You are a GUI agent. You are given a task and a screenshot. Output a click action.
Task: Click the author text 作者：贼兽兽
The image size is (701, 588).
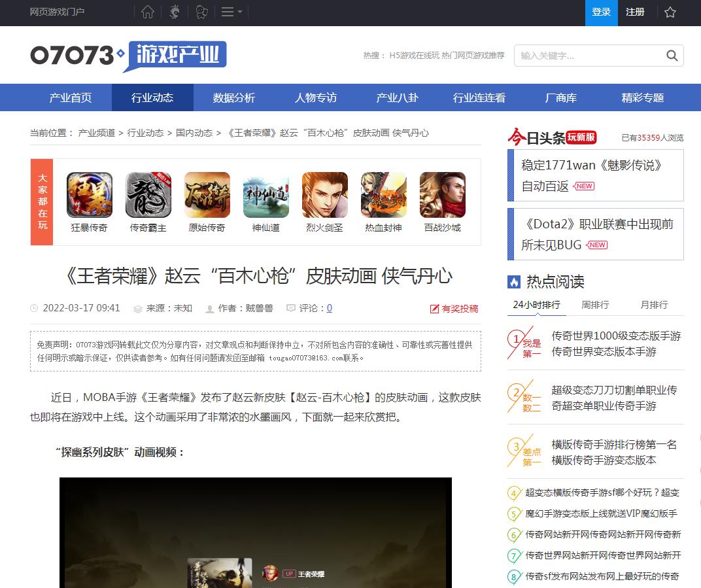tap(245, 308)
